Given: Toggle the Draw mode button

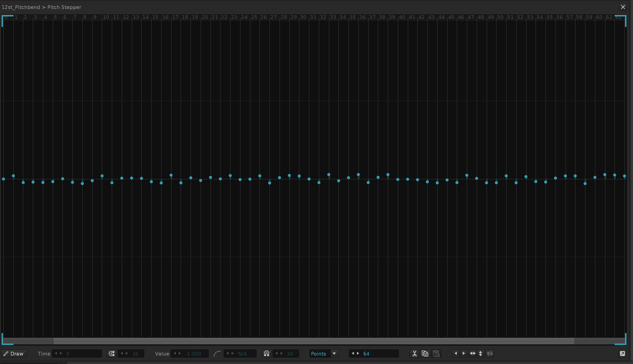Looking at the screenshot, I should tap(14, 354).
